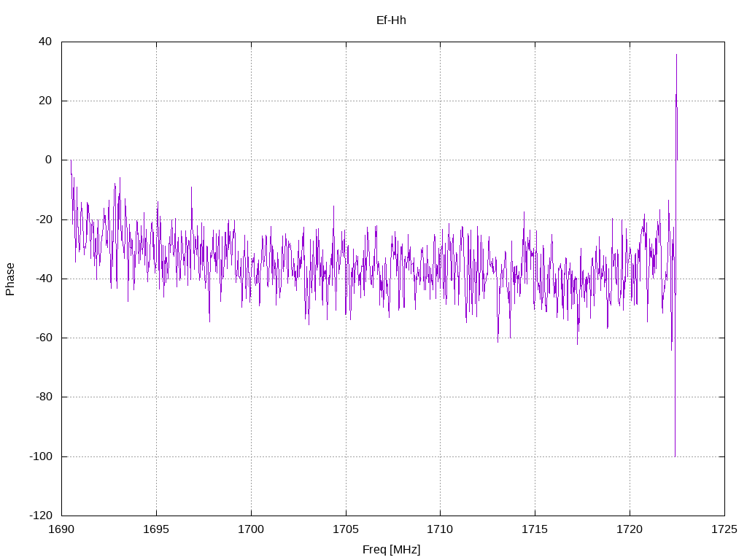Click the Phase axis label
The height and width of the screenshot is (560, 747).
[x=10, y=279]
